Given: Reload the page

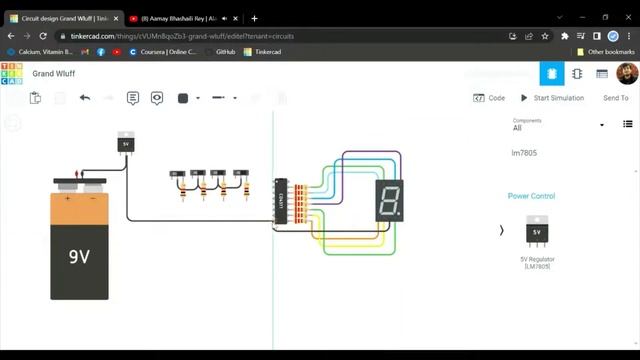Looking at the screenshot, I should [x=43, y=36].
